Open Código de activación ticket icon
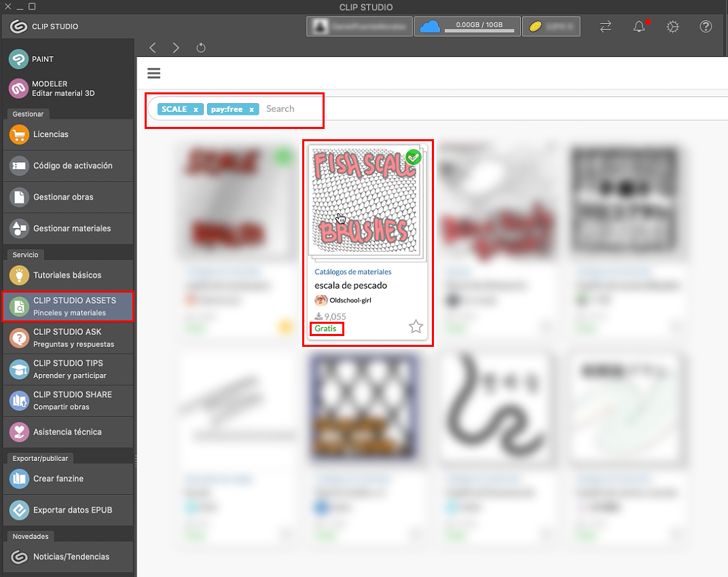 pyautogui.click(x=19, y=166)
